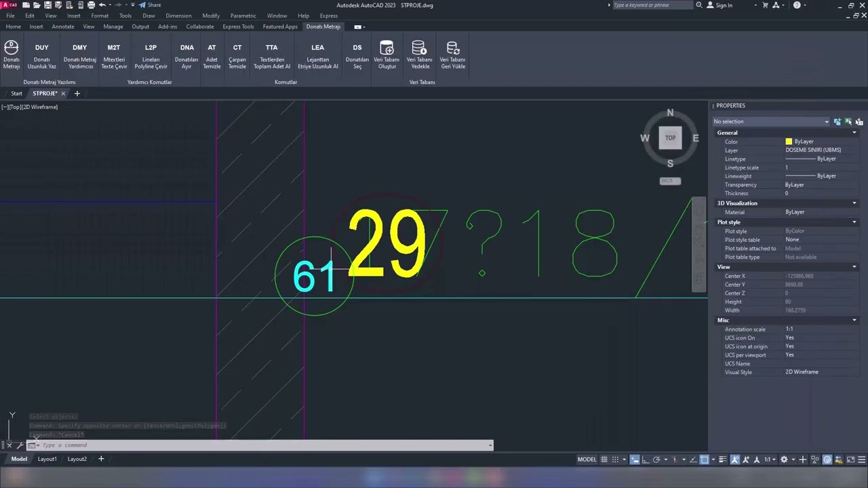Open the No selection dropdown in Properties
The height and width of the screenshot is (488, 868).
pos(771,121)
